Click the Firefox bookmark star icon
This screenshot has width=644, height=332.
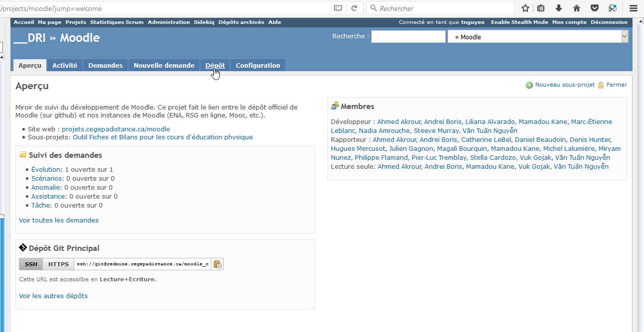tap(525, 8)
